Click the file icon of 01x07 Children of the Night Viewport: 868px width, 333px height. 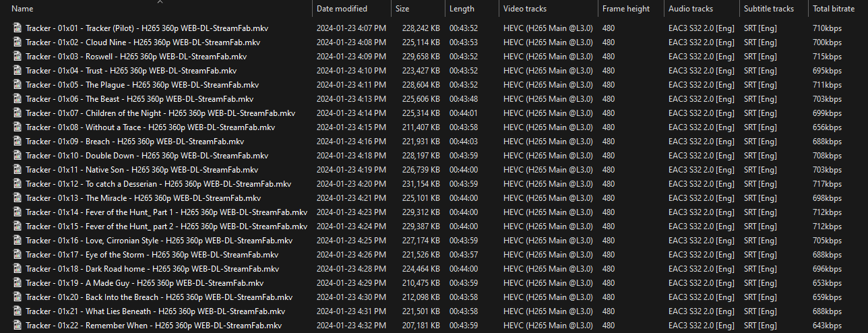(x=18, y=113)
